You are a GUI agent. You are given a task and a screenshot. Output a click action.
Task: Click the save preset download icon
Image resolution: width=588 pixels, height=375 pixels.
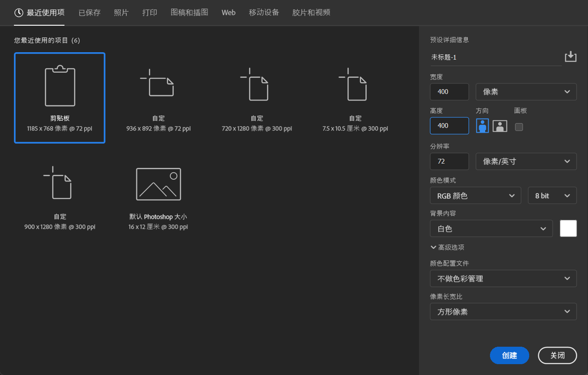(x=570, y=57)
